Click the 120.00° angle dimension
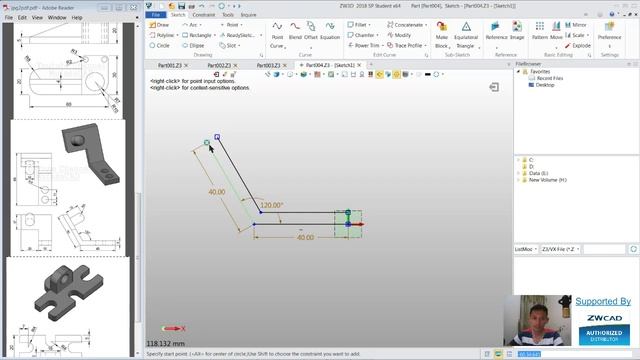Image resolution: width=640 pixels, height=360 pixels. [x=271, y=205]
